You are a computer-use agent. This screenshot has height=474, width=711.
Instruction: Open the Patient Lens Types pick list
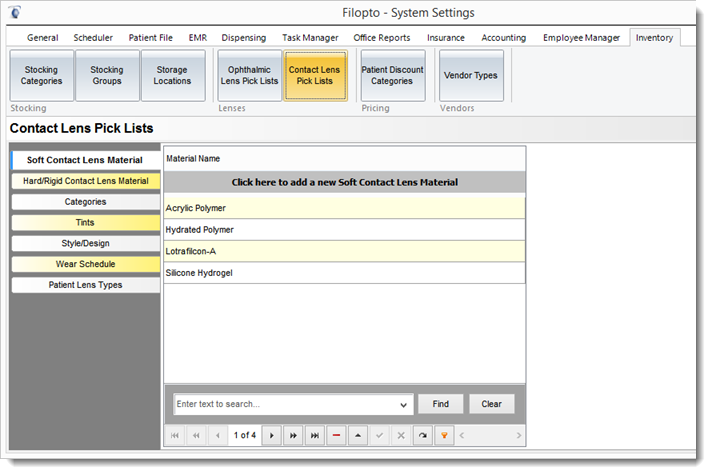point(86,285)
